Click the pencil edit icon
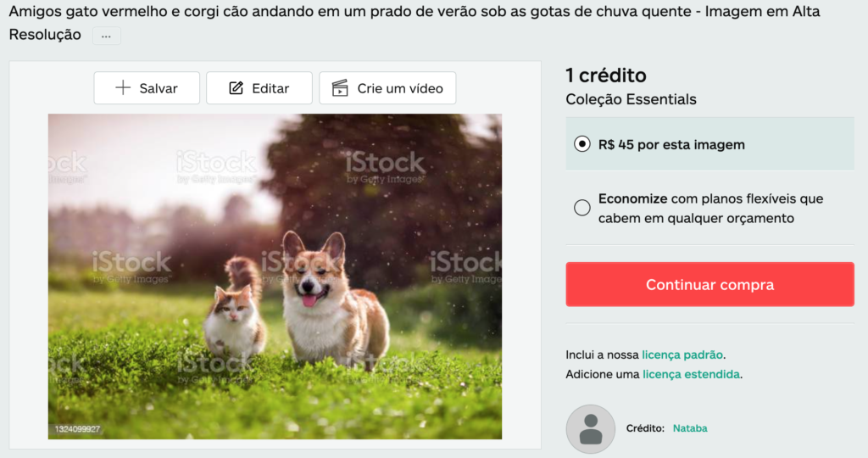 pyautogui.click(x=236, y=88)
